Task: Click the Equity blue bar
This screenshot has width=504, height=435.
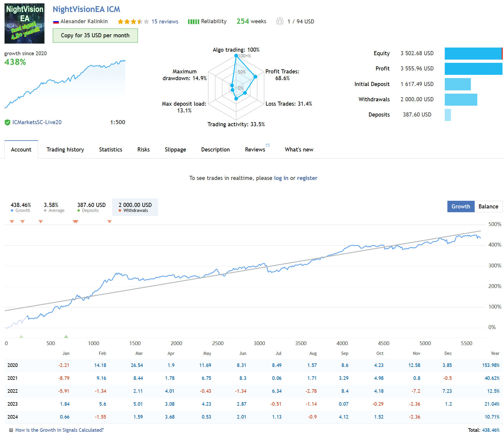Action: tap(473, 53)
